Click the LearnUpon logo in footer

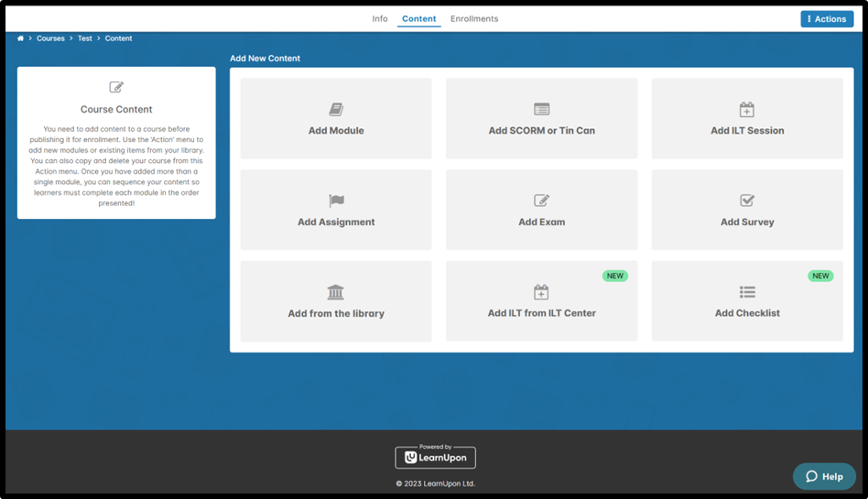click(435, 457)
